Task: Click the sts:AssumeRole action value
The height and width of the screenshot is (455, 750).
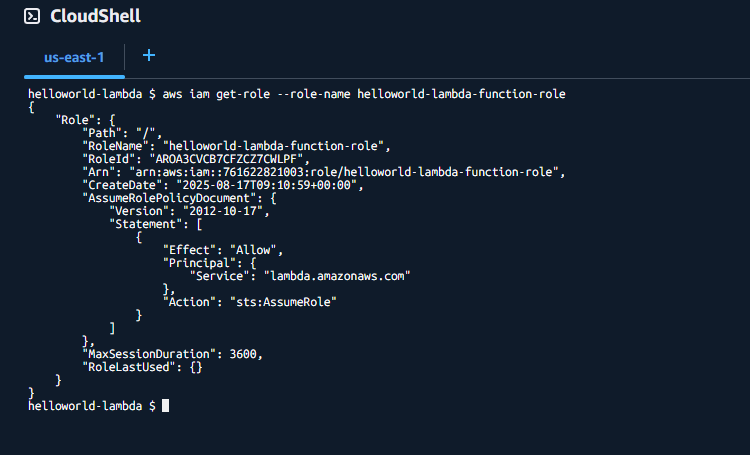Action: pos(283,302)
